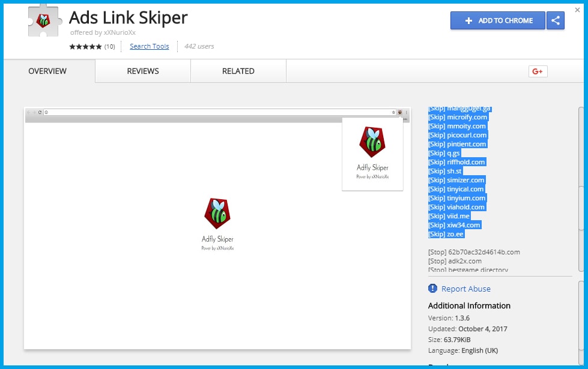Click the Ads Link Skiper title

[129, 17]
